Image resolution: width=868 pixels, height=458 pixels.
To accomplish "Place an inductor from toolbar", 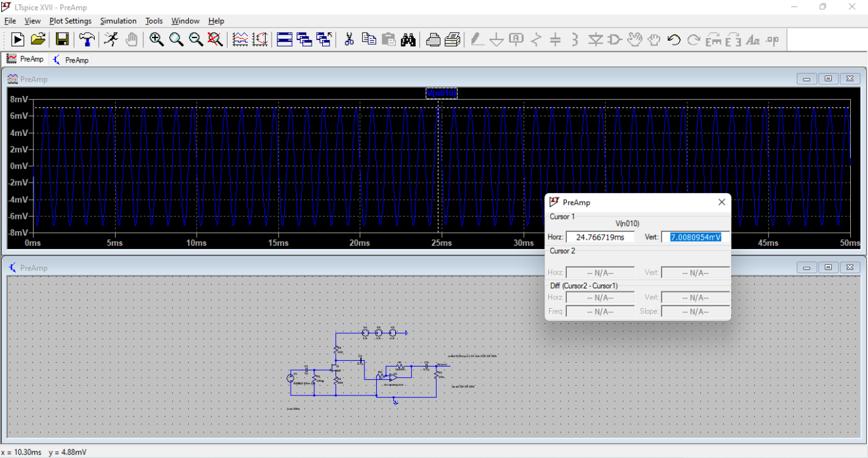I will click(x=575, y=39).
